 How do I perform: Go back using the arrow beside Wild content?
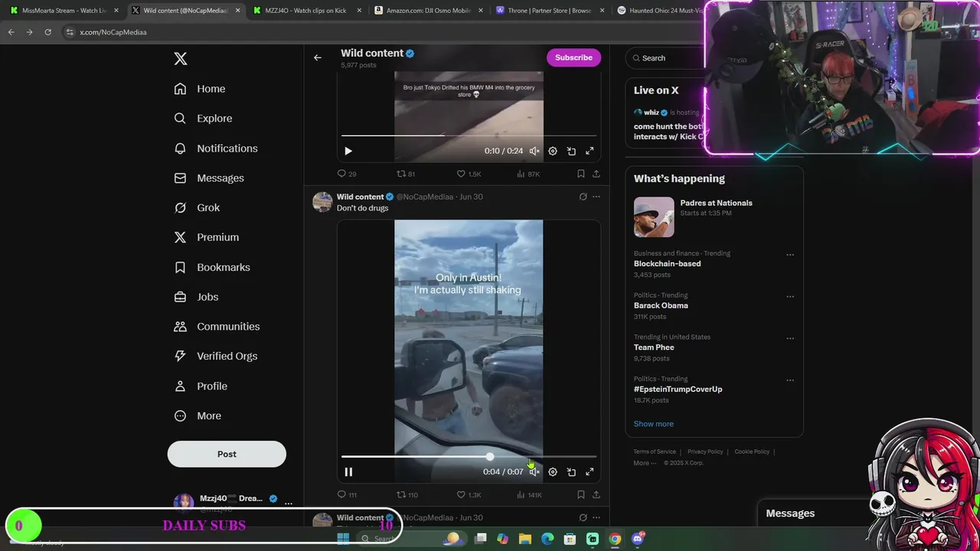(x=318, y=57)
